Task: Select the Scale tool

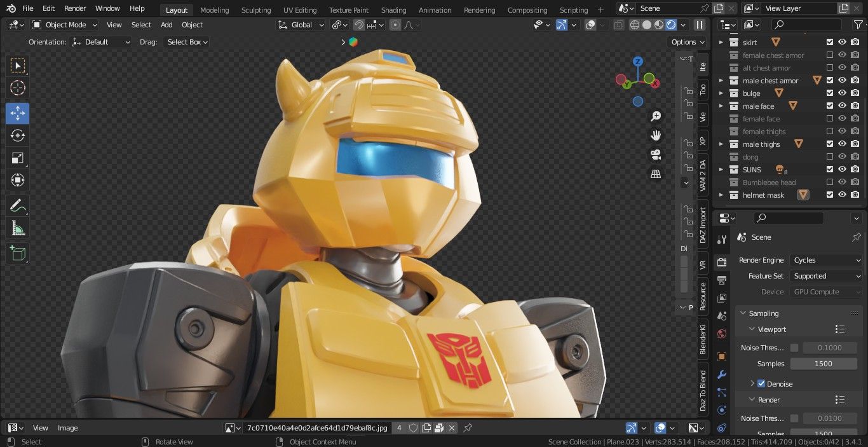Action: 18,158
